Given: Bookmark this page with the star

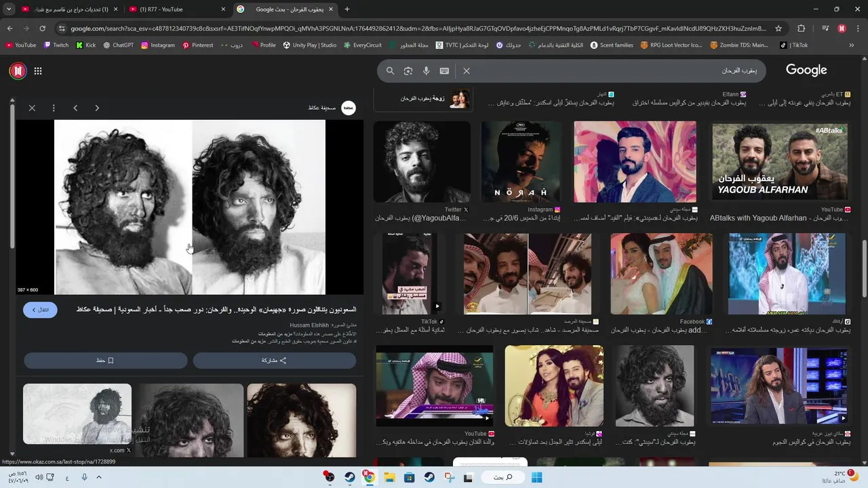Looking at the screenshot, I should coord(778,28).
